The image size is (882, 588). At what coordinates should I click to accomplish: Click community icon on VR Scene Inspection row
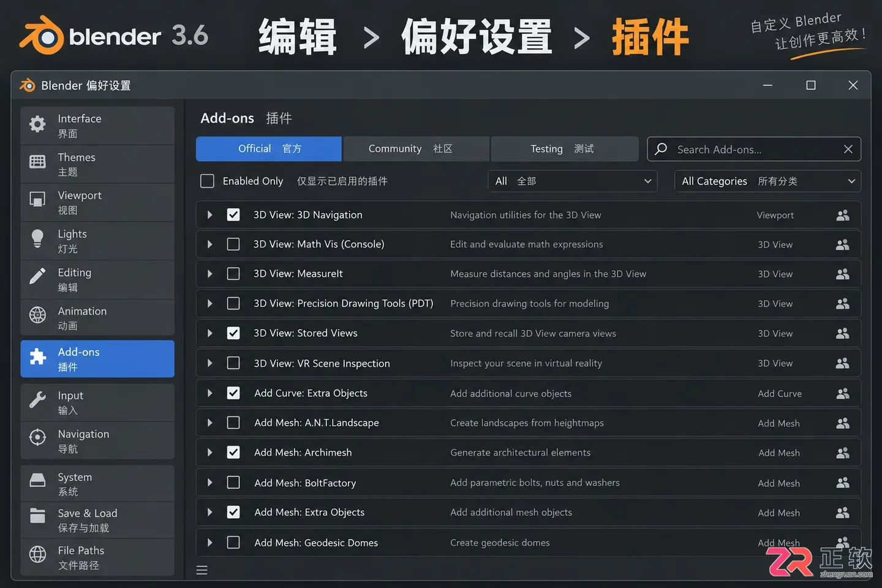(843, 363)
